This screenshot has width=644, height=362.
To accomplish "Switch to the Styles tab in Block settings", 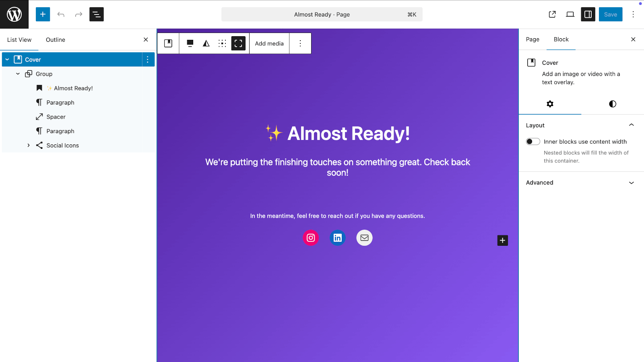I will [x=612, y=104].
